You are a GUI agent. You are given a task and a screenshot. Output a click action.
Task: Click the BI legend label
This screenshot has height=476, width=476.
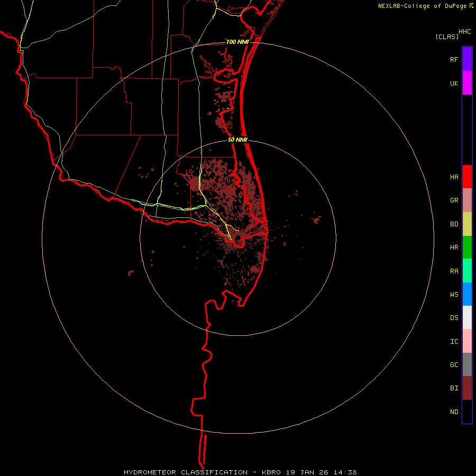coord(454,388)
